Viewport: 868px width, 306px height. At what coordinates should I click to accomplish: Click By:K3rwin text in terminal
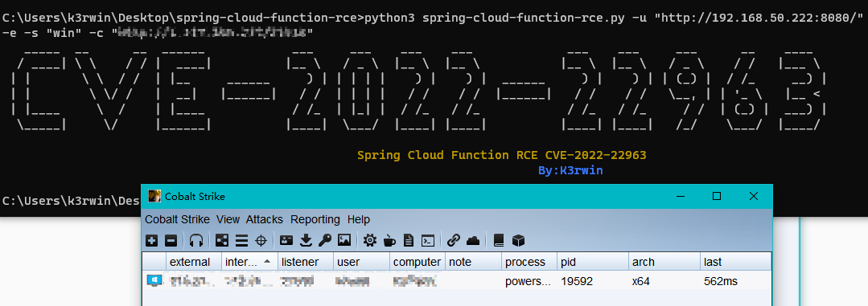point(570,171)
